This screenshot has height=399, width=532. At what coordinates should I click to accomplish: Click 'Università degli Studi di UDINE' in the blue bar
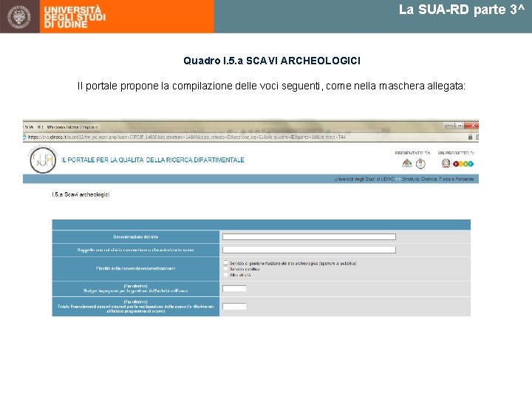click(x=364, y=179)
